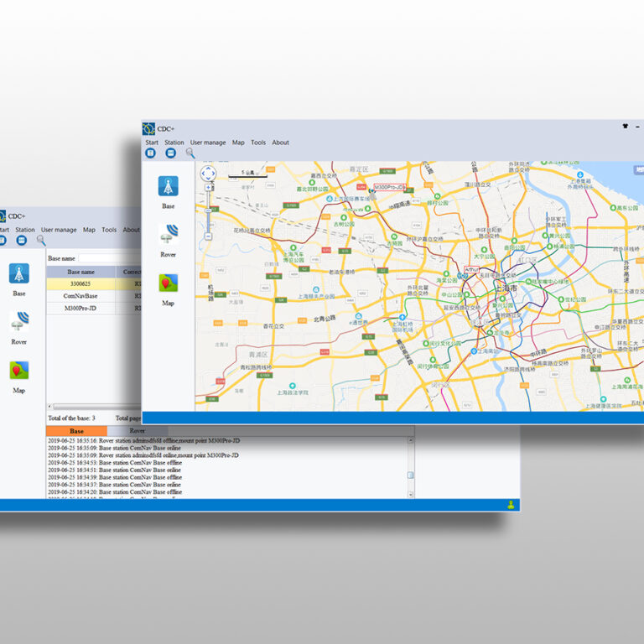Zoom out with the map minus button
Screen dimensions: 644x644
click(x=208, y=236)
